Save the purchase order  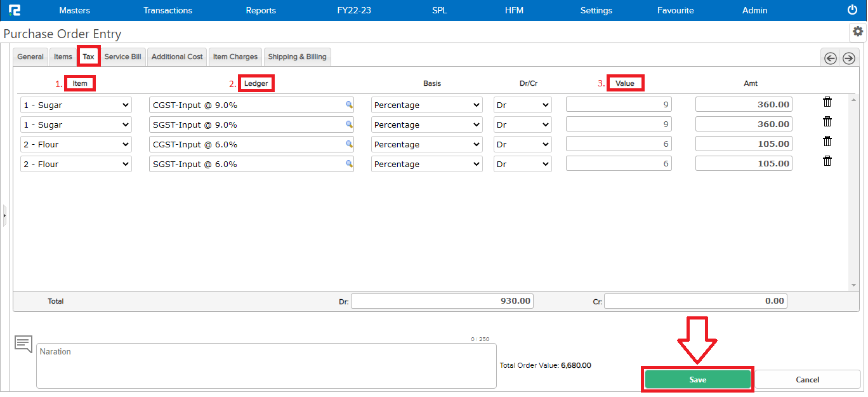pyautogui.click(x=697, y=379)
